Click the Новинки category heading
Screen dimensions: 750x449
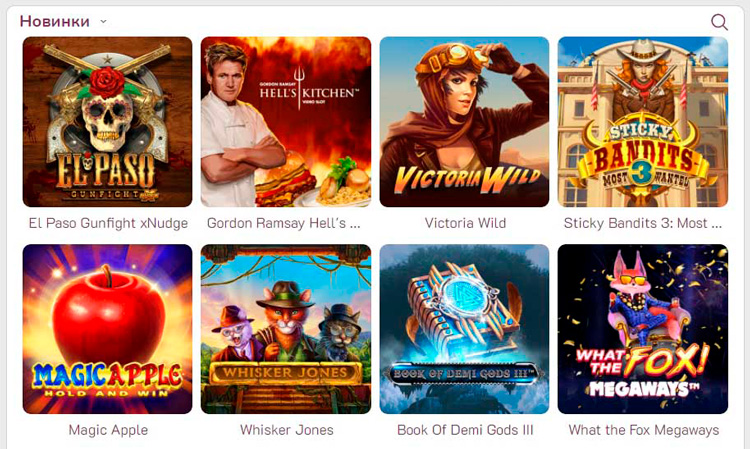tap(55, 21)
